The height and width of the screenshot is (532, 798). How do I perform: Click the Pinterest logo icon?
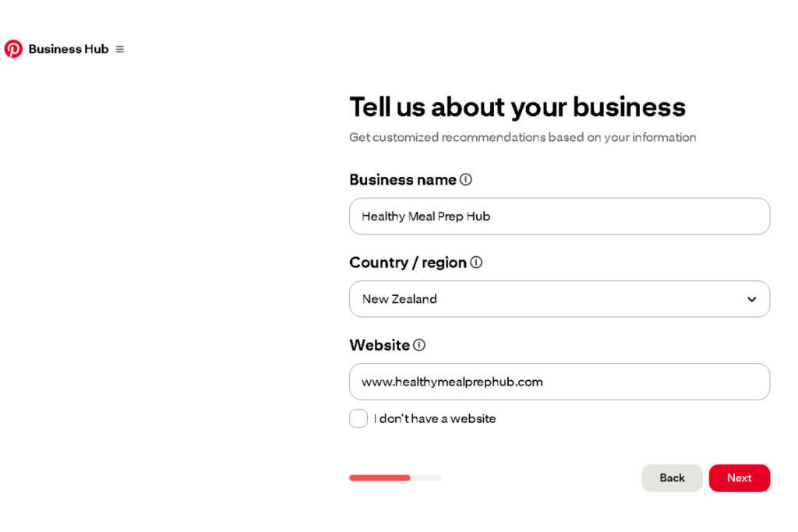pos(12,48)
